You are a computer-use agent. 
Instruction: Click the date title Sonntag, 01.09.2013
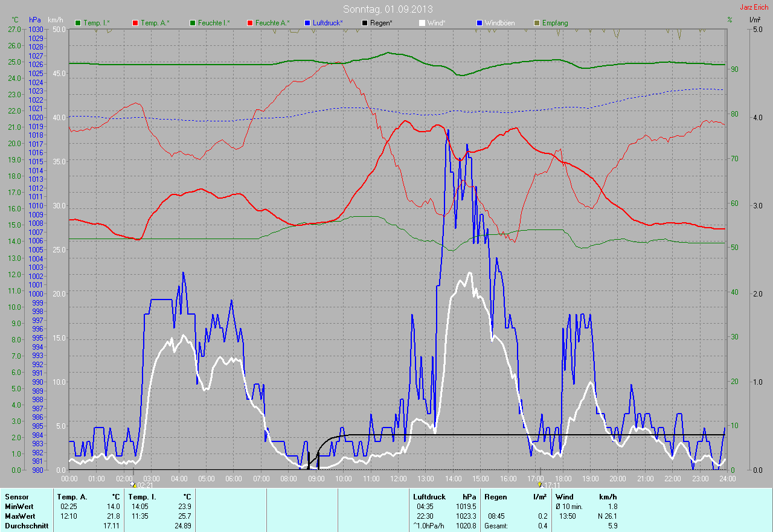tap(388, 9)
